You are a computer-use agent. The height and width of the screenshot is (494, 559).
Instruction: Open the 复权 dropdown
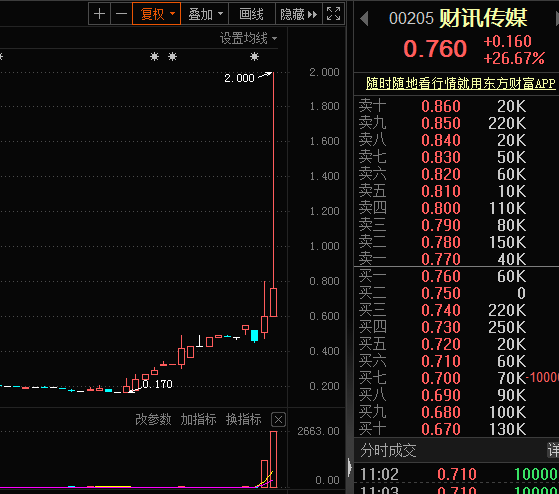pyautogui.click(x=157, y=14)
